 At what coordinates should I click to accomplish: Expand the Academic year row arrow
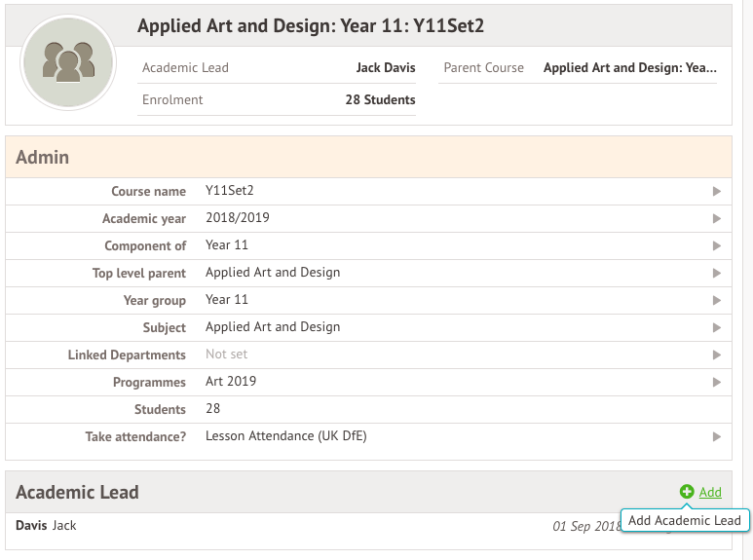[717, 219]
